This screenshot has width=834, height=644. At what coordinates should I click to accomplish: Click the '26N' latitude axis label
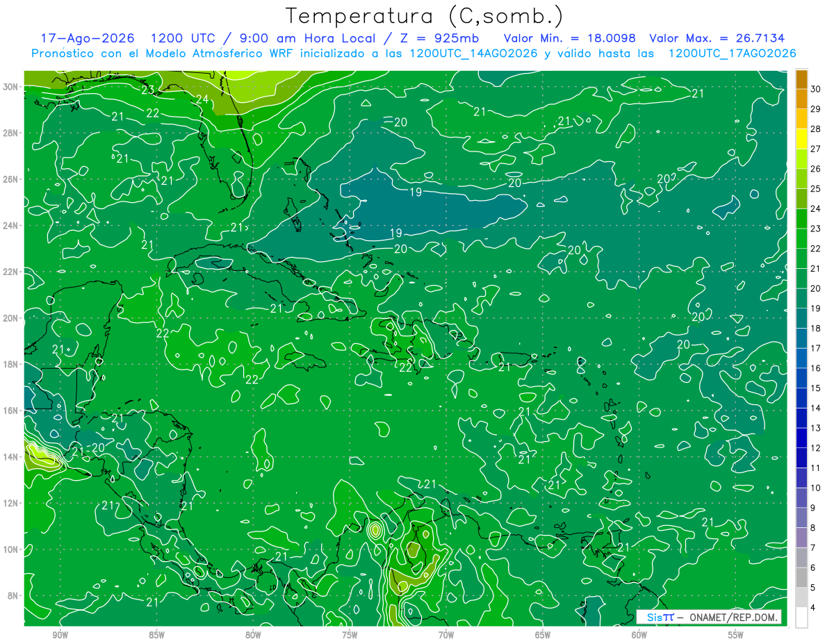(11, 179)
